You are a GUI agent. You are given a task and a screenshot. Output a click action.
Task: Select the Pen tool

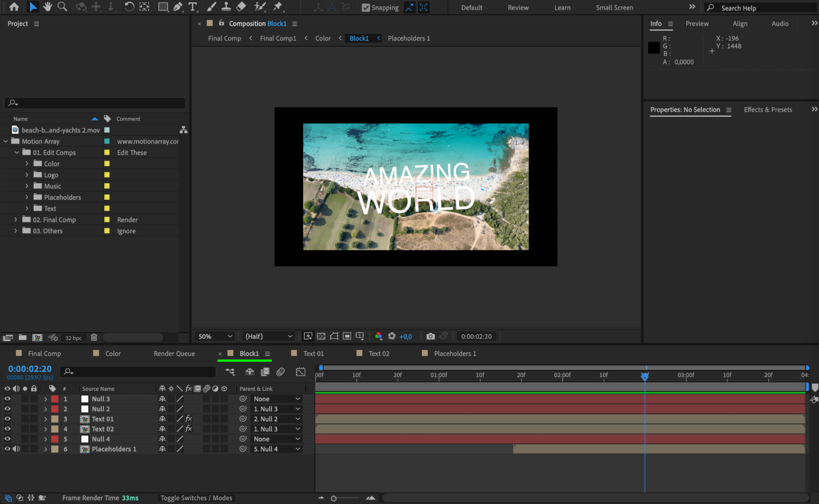[178, 7]
